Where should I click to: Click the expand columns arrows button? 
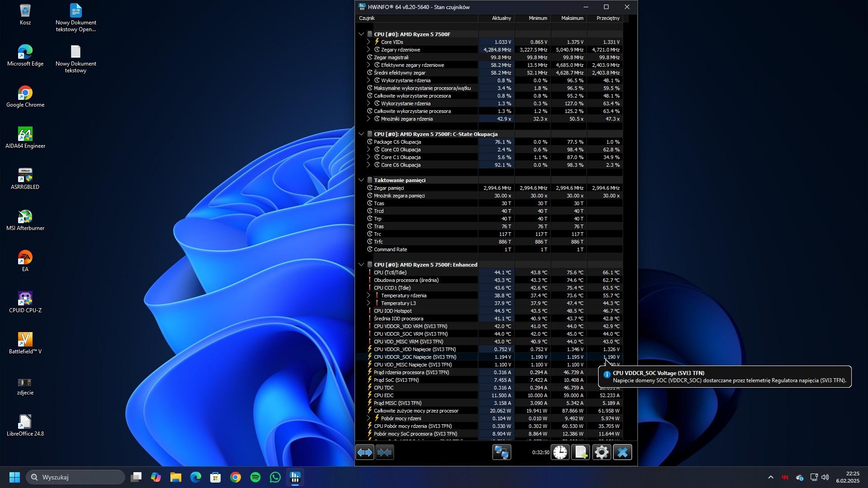point(365,452)
